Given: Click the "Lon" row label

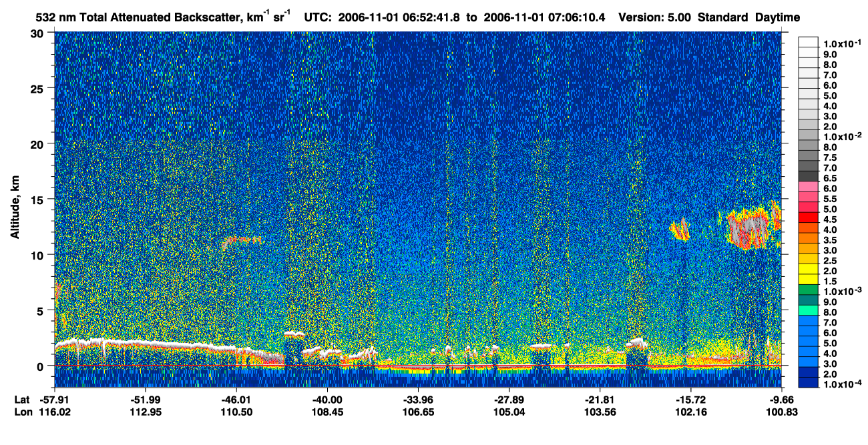Looking at the screenshot, I should tap(22, 412).
